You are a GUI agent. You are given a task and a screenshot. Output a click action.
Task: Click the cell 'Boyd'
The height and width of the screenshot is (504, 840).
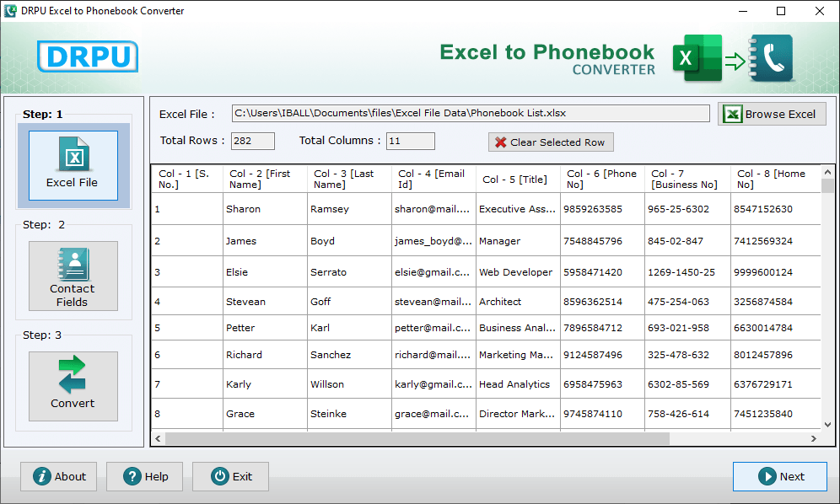349,241
